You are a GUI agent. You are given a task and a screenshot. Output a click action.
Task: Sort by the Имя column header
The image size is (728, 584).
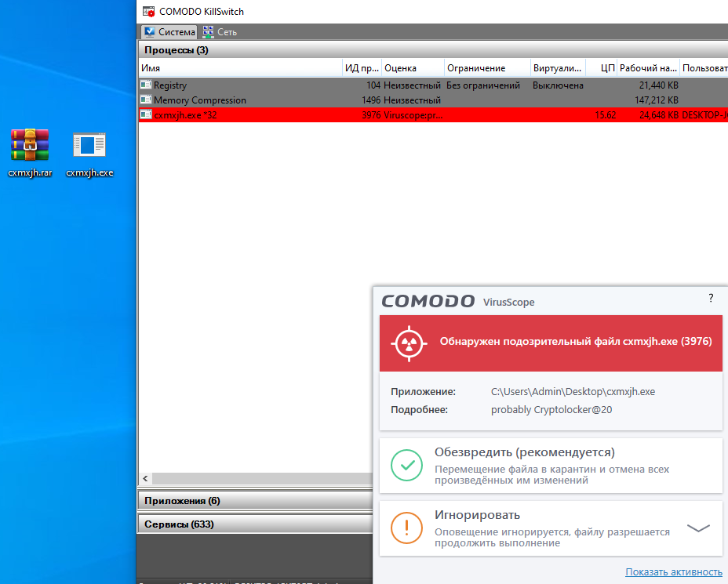coord(241,67)
